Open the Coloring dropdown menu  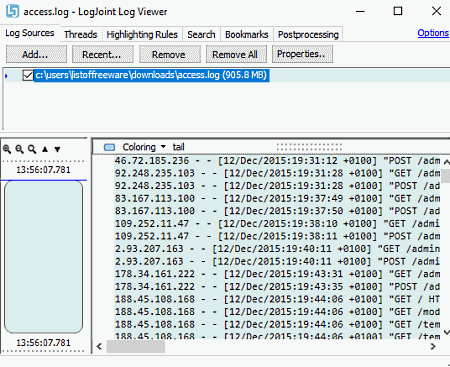coord(144,147)
